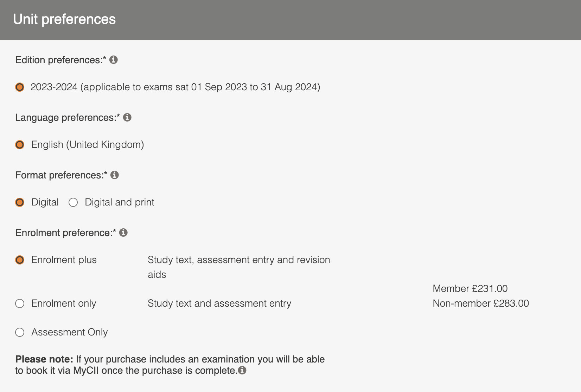Open the Format preferences info tooltip
The height and width of the screenshot is (392, 581).
(x=115, y=175)
